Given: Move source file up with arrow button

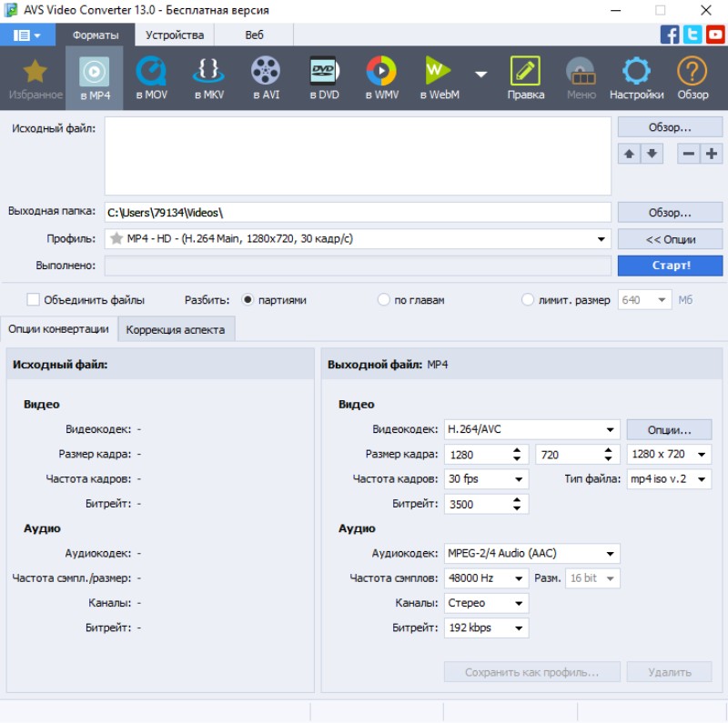Looking at the screenshot, I should (x=629, y=154).
